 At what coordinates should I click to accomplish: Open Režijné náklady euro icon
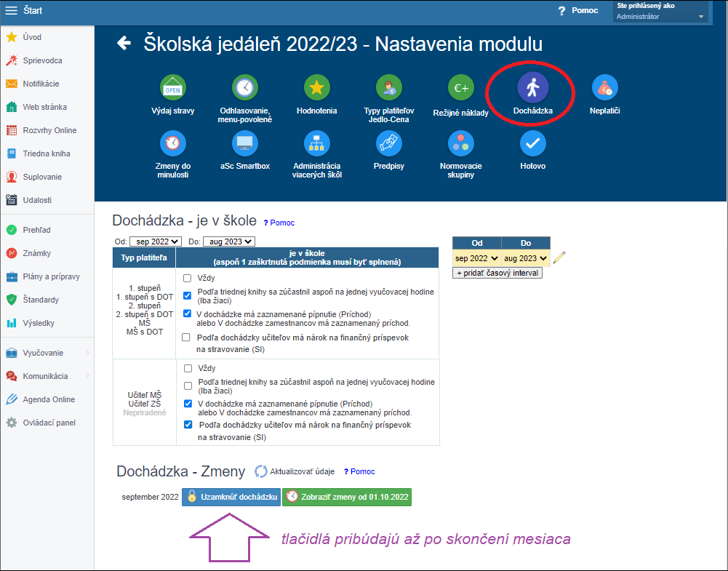click(460, 88)
